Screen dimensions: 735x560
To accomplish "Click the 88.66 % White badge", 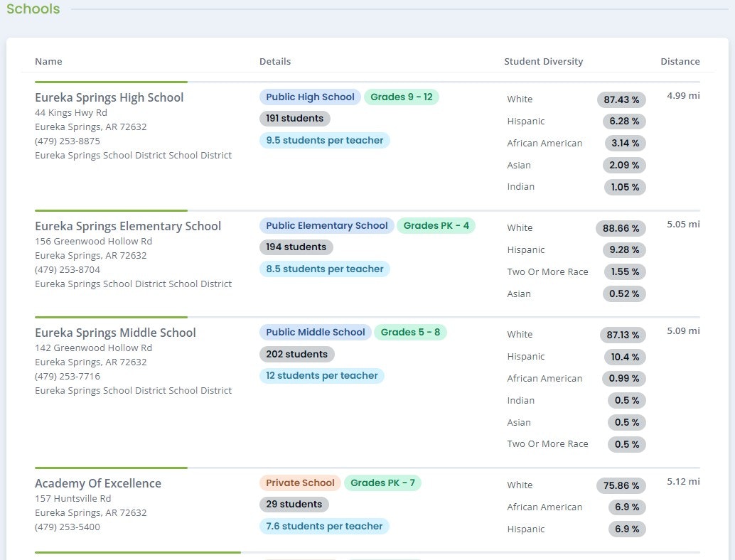I will [x=621, y=228].
